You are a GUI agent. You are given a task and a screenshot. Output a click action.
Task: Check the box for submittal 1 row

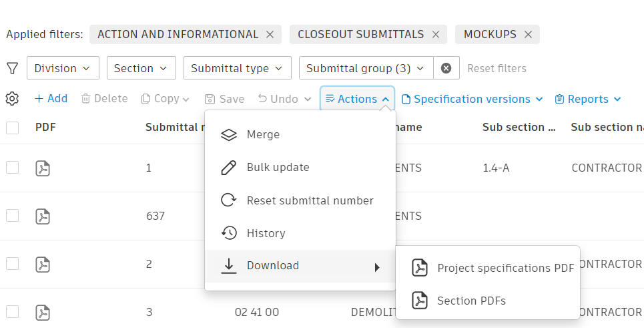pyautogui.click(x=13, y=168)
